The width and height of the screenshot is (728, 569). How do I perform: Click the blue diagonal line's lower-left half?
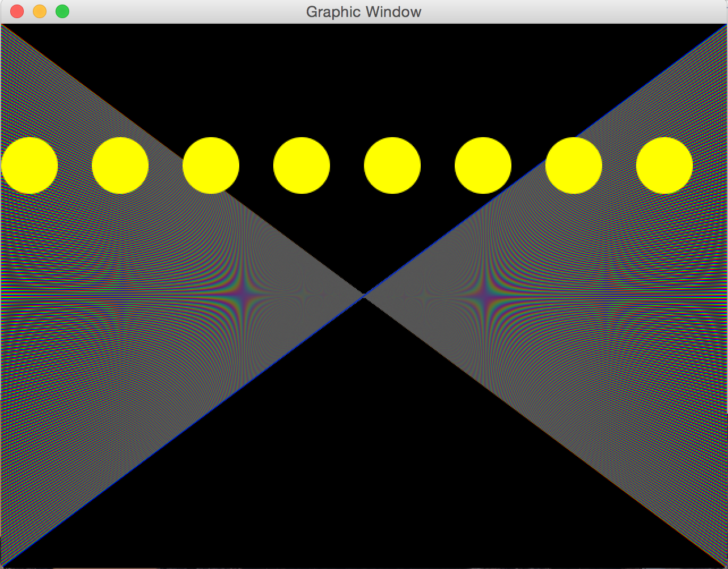(x=181, y=431)
